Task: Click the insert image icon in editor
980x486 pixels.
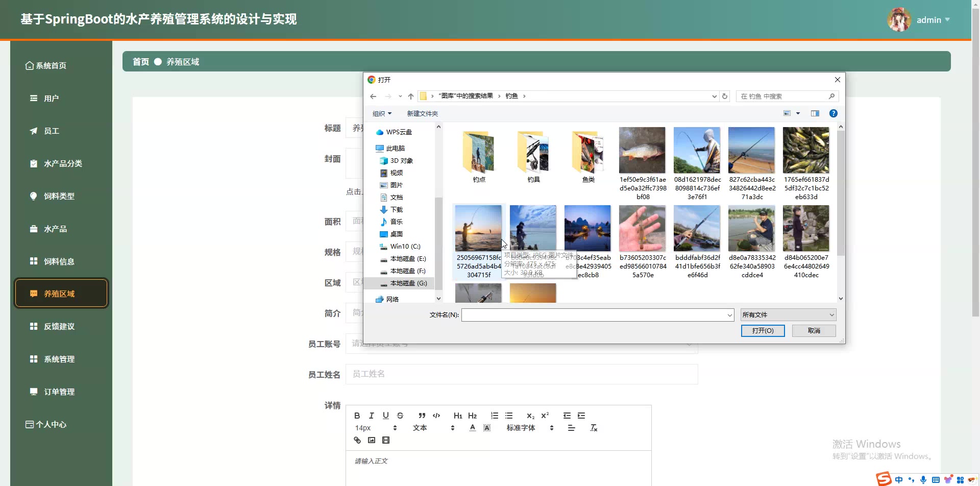Action: pyautogui.click(x=372, y=440)
